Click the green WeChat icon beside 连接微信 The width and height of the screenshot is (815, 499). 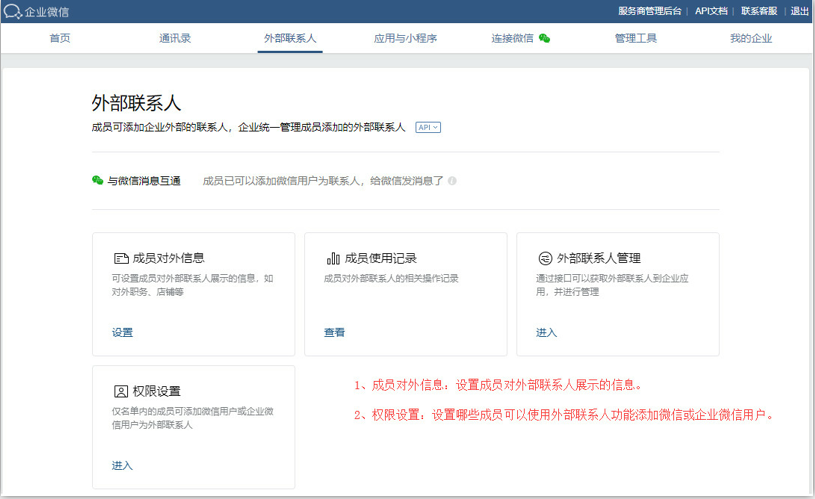[544, 38]
